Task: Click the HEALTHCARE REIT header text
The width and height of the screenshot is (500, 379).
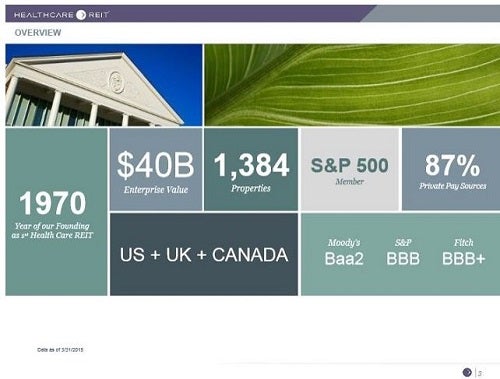Action: point(62,15)
